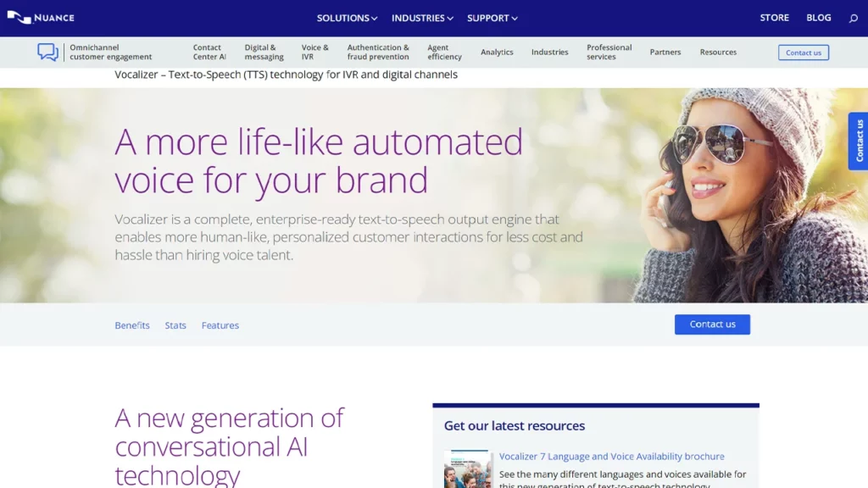868x488 pixels.
Task: Open Voice & IVR menu item
Action: pos(314,53)
